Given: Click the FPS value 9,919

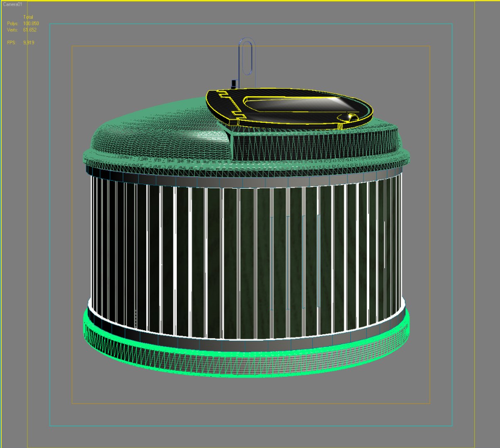Looking at the screenshot, I should pos(29,43).
